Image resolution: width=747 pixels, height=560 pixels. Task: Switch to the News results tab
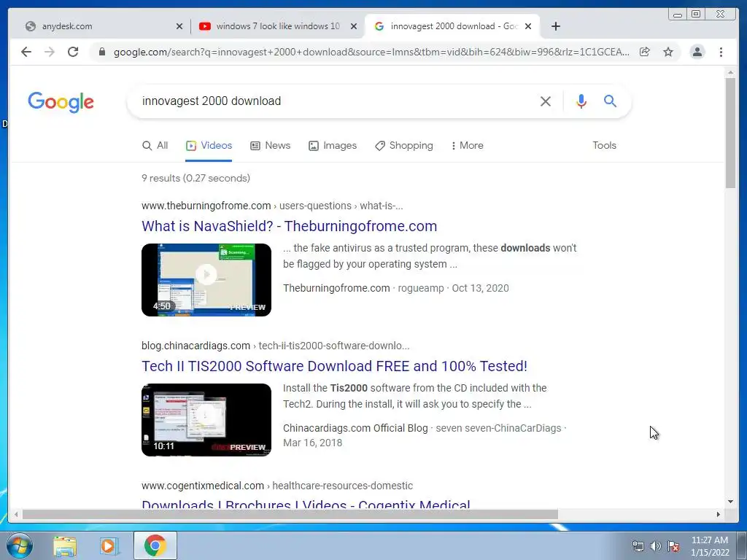[x=270, y=146]
